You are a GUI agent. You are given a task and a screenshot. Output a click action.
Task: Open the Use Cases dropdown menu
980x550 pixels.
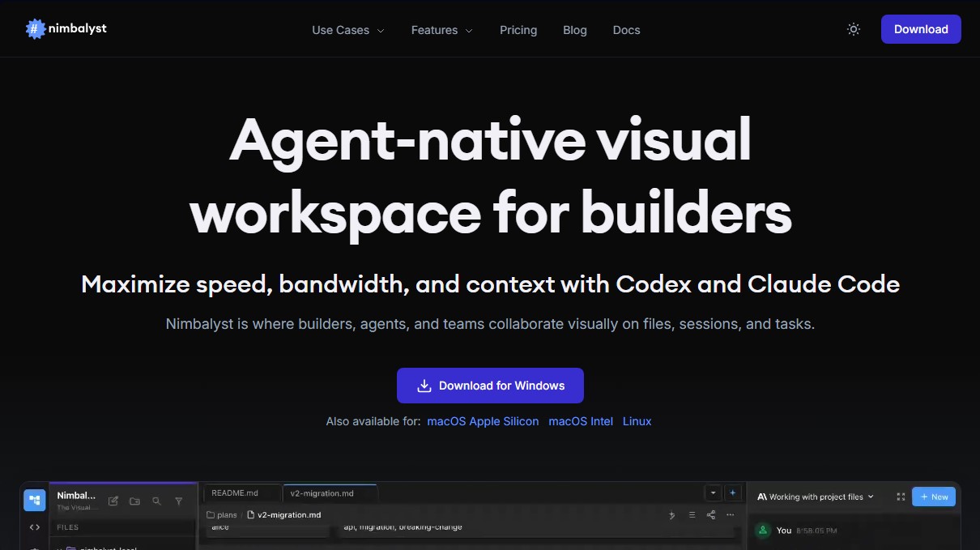pos(348,30)
